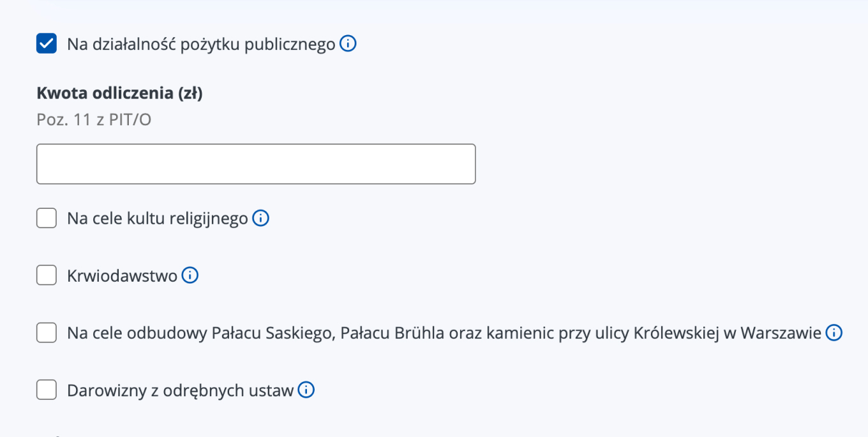Image resolution: width=868 pixels, height=437 pixels.
Task: Check the Pałacu Saskiego rebuild donation box
Action: click(47, 333)
